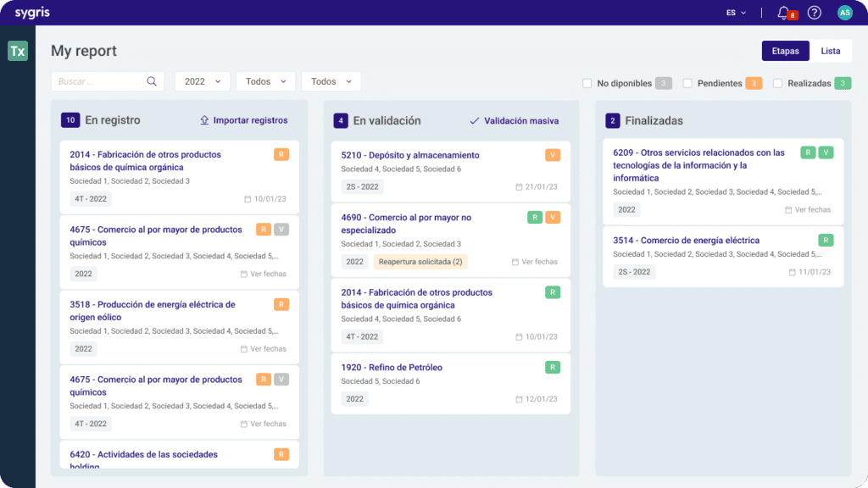Click the calendar icon beside 21/01/23
Screen dimensions: 868x488
click(x=519, y=187)
